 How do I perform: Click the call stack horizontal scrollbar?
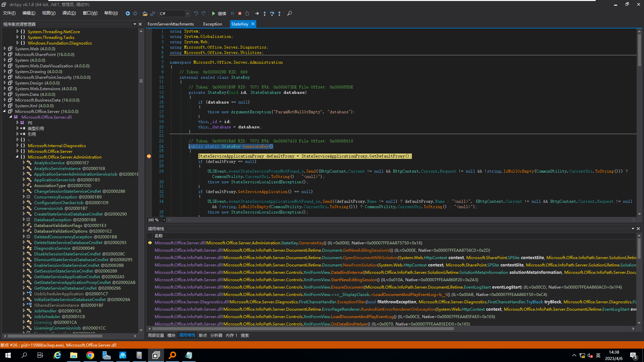(x=303, y=329)
